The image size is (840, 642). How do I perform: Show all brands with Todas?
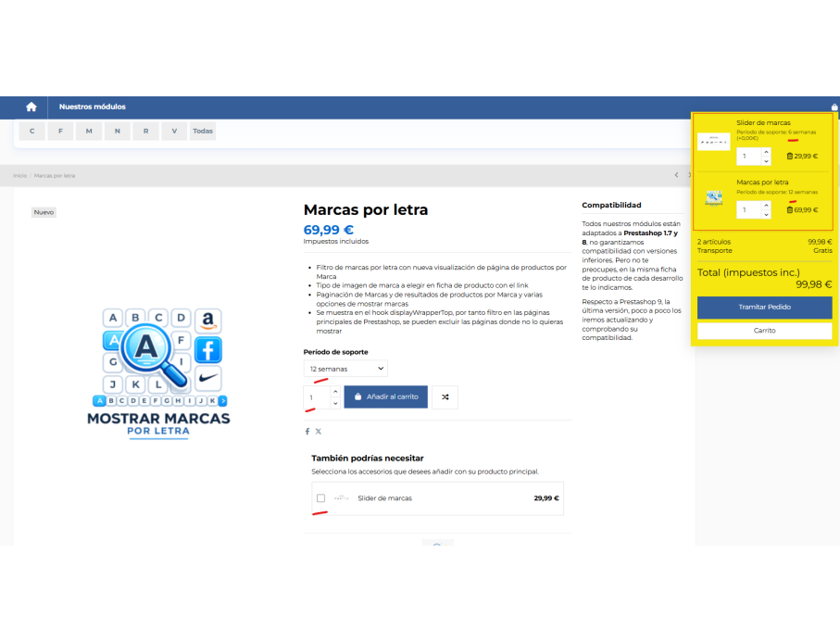click(x=203, y=131)
